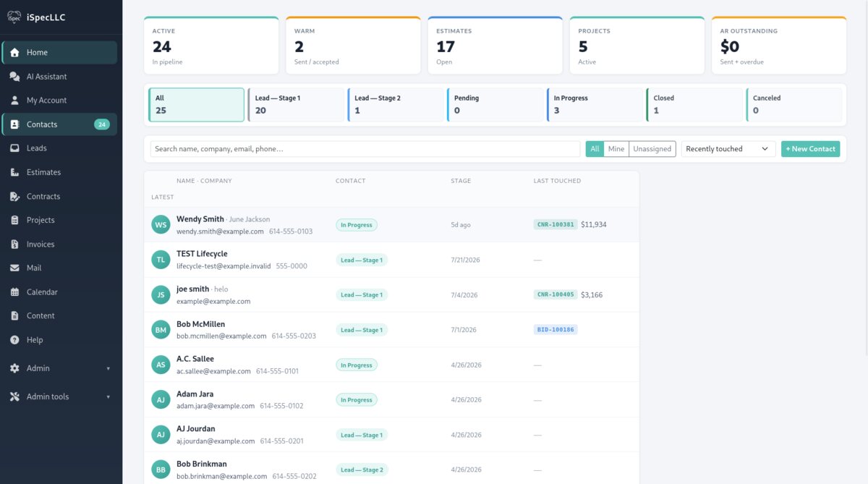Click phone number 614-555-0203
This screenshot has height=484, width=868.
point(294,336)
